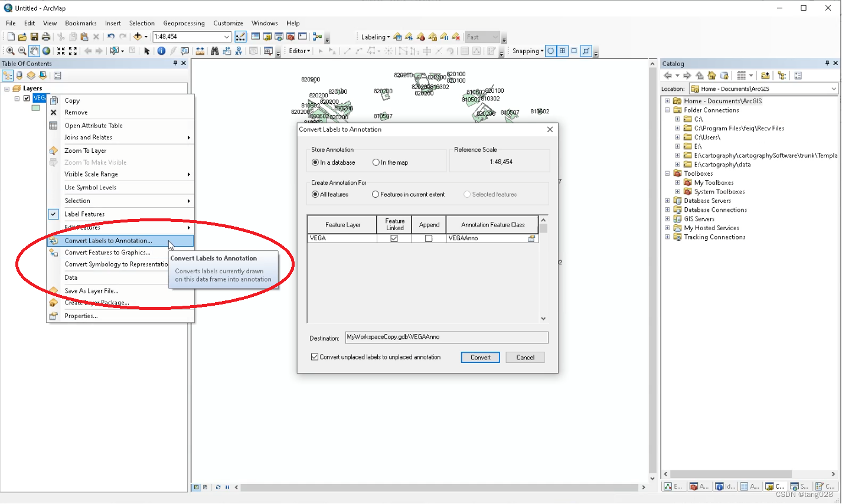
Task: Check the Append checkbox for VEGA layer
Action: pyautogui.click(x=429, y=238)
